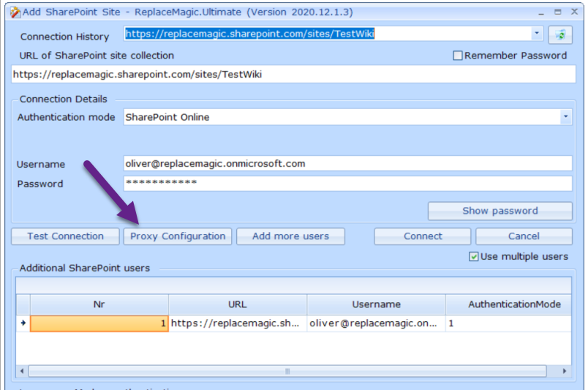This screenshot has width=588, height=390.
Task: Click into the Password input field
Action: (347, 184)
